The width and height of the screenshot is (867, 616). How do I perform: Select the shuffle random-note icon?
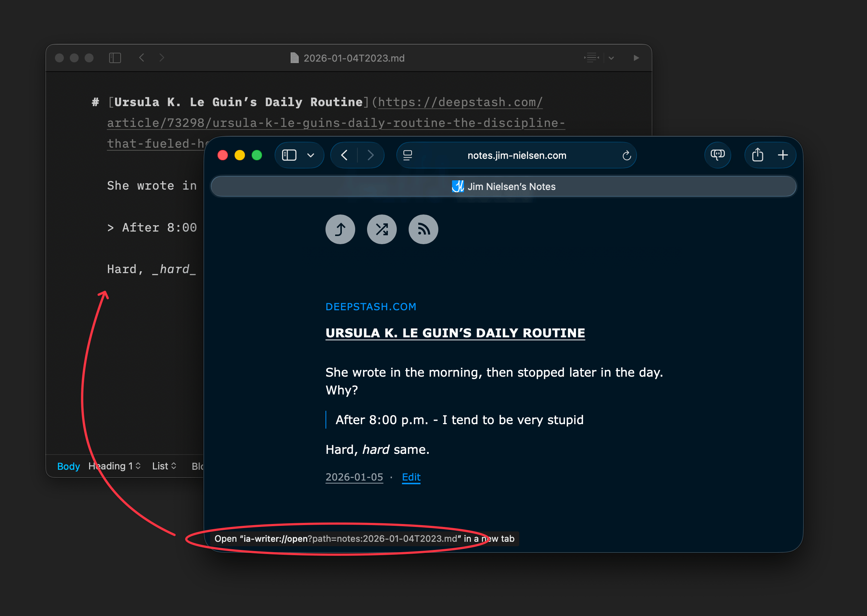pyautogui.click(x=382, y=229)
